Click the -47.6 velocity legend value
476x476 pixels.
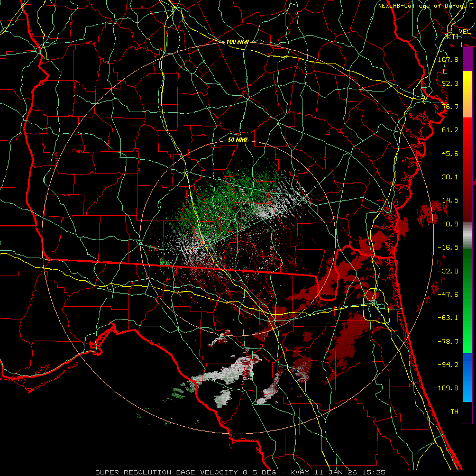[448, 295]
